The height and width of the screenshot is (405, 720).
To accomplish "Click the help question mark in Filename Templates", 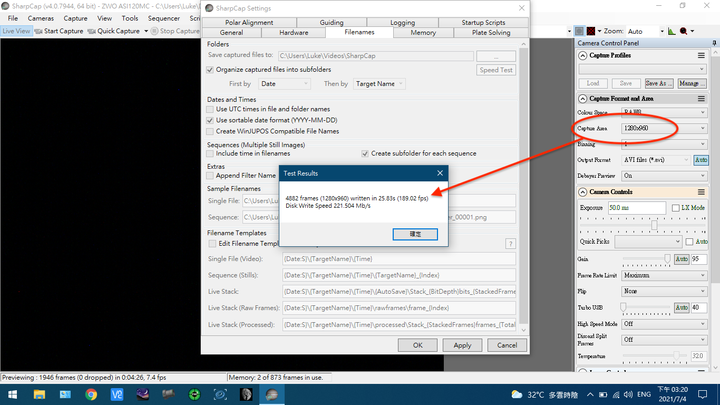I will (x=510, y=244).
